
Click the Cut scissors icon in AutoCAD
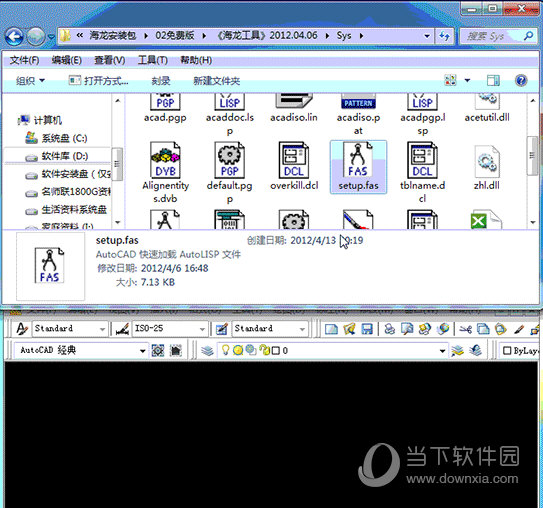tap(465, 329)
